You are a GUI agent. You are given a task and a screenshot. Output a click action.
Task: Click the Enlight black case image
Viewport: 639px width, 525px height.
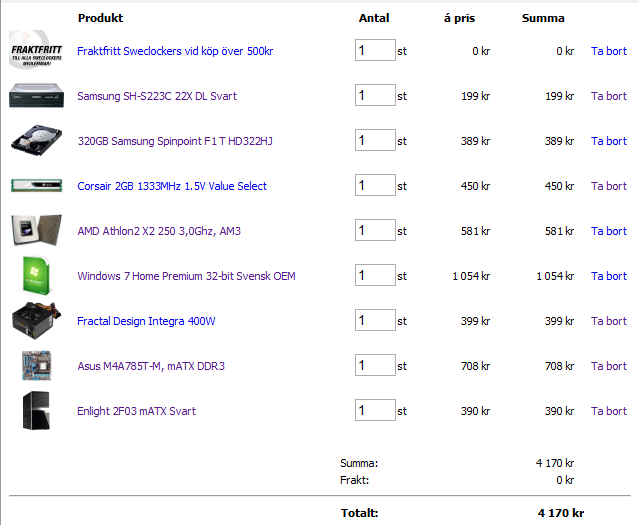tap(36, 411)
